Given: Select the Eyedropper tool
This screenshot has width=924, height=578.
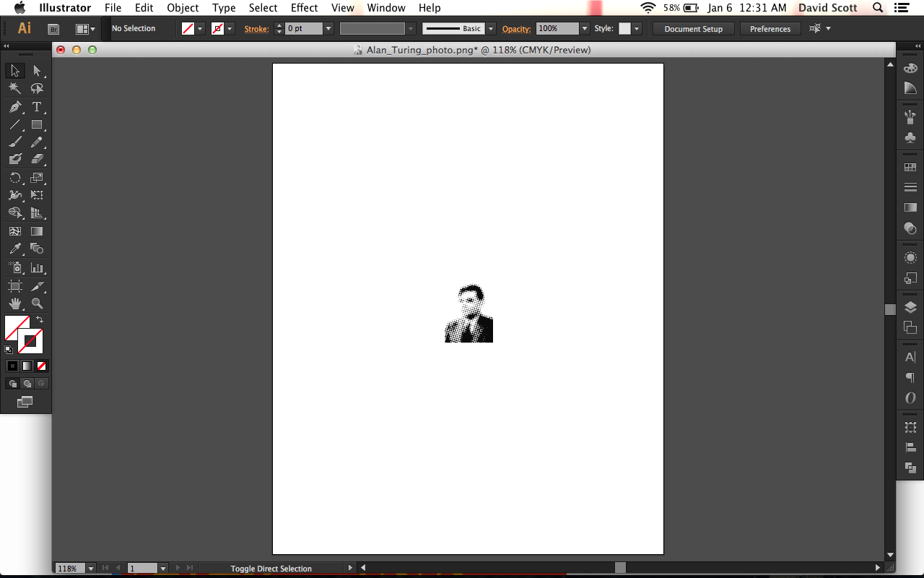Looking at the screenshot, I should click(x=14, y=249).
